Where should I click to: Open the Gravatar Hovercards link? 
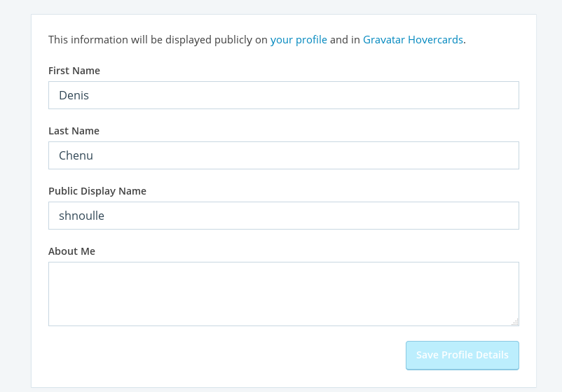(x=413, y=40)
